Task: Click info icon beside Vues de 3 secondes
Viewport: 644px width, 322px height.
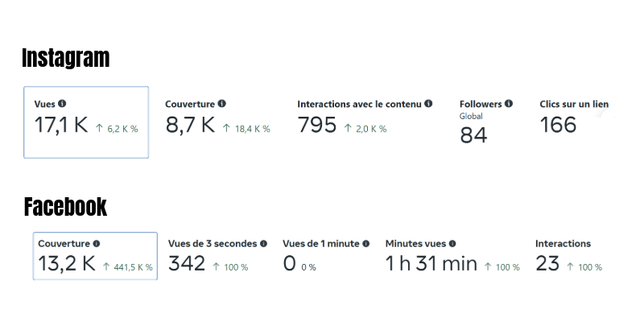Action: 264,244
